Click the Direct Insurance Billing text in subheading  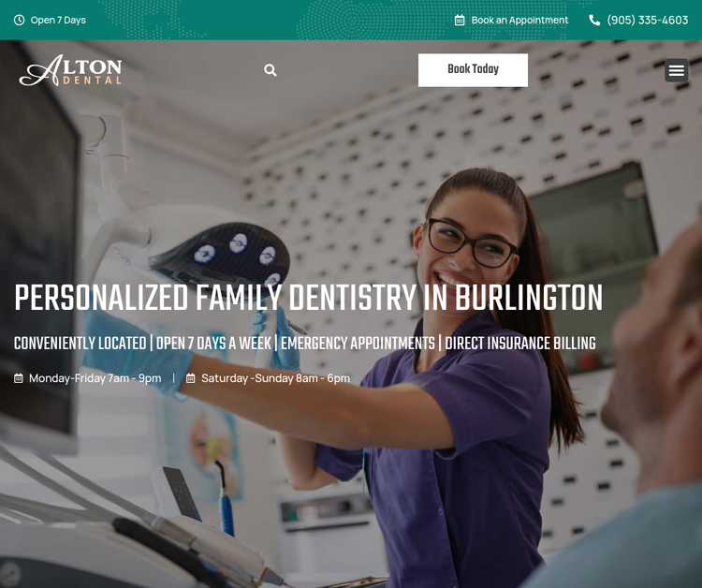click(x=520, y=344)
